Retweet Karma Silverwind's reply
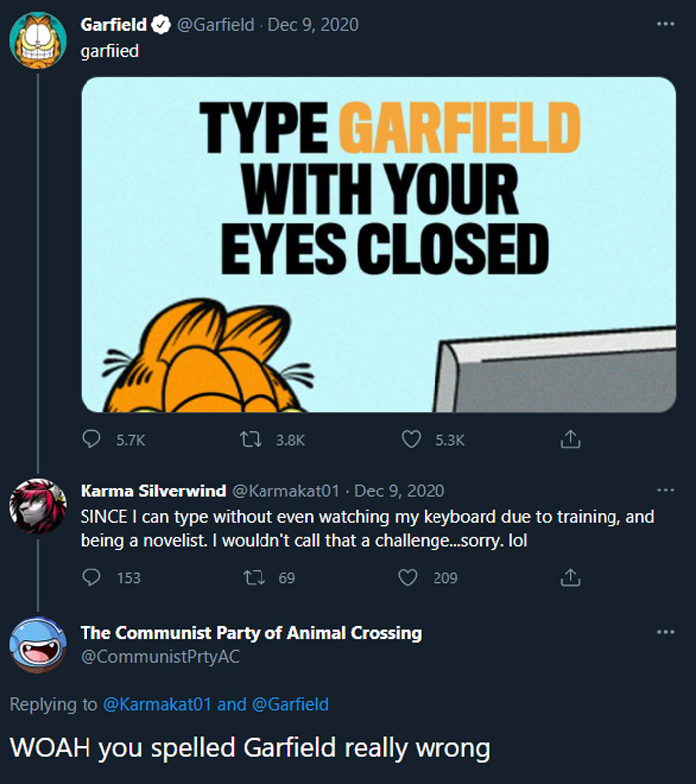The image size is (696, 784). click(251, 577)
